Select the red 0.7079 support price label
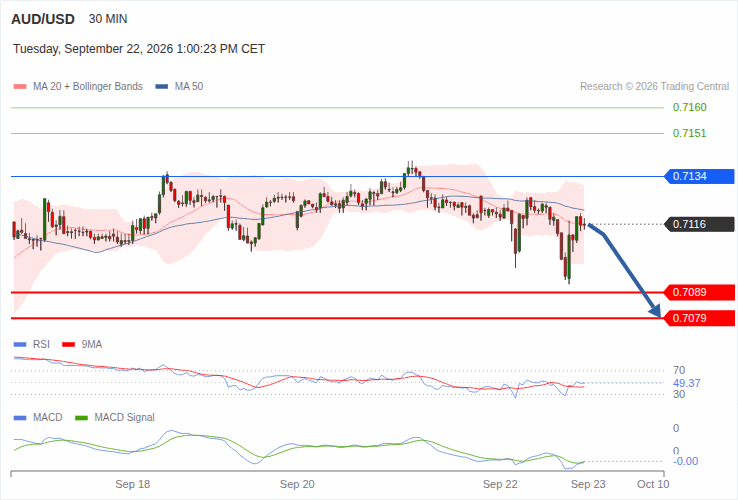 699,318
